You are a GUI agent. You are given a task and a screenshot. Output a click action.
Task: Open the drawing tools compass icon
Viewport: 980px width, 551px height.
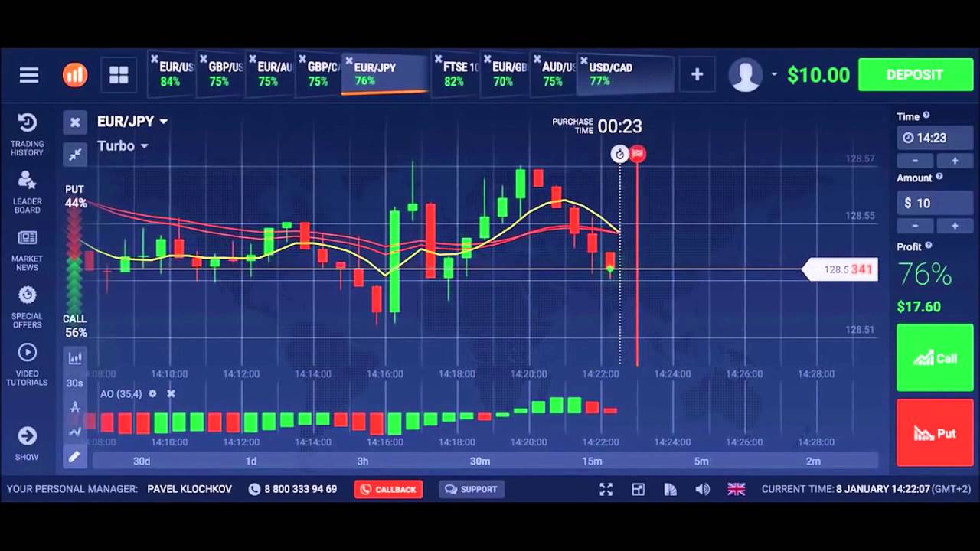(75, 407)
